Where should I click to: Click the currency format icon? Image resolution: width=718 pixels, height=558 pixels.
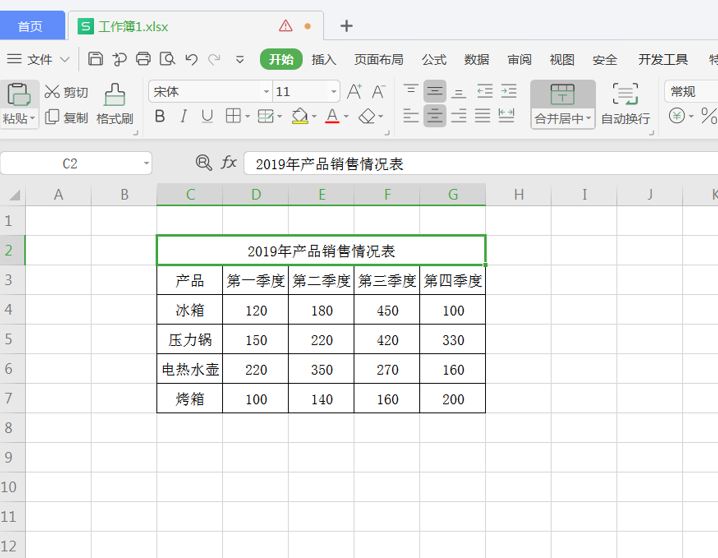click(677, 115)
